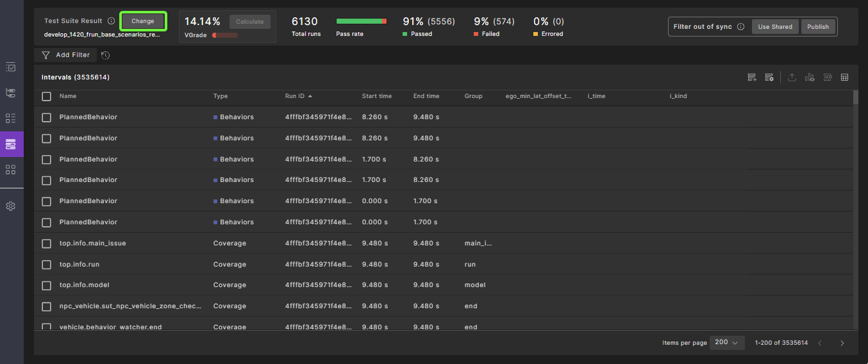Click the Type column header
Image resolution: width=868 pixels, height=364 pixels.
click(221, 96)
